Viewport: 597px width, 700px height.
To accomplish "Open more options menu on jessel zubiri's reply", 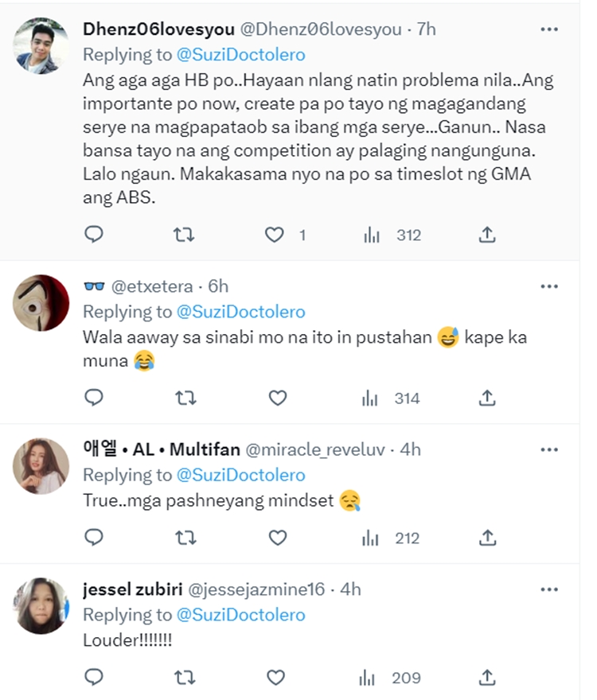I will click(548, 589).
